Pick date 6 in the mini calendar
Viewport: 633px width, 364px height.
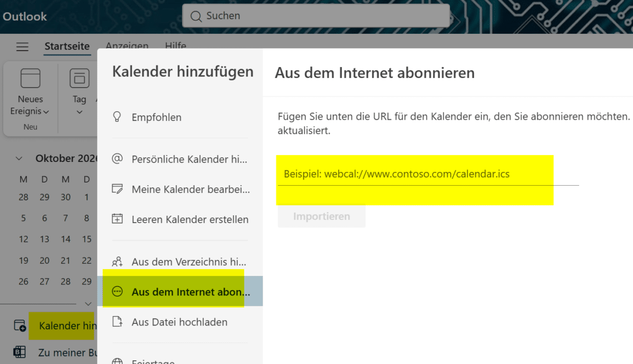click(44, 218)
